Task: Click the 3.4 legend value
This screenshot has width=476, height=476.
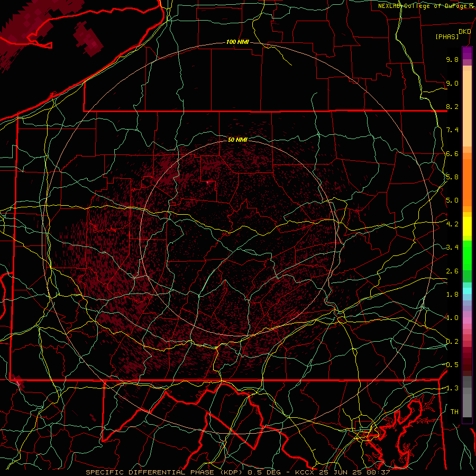Action: click(x=452, y=248)
